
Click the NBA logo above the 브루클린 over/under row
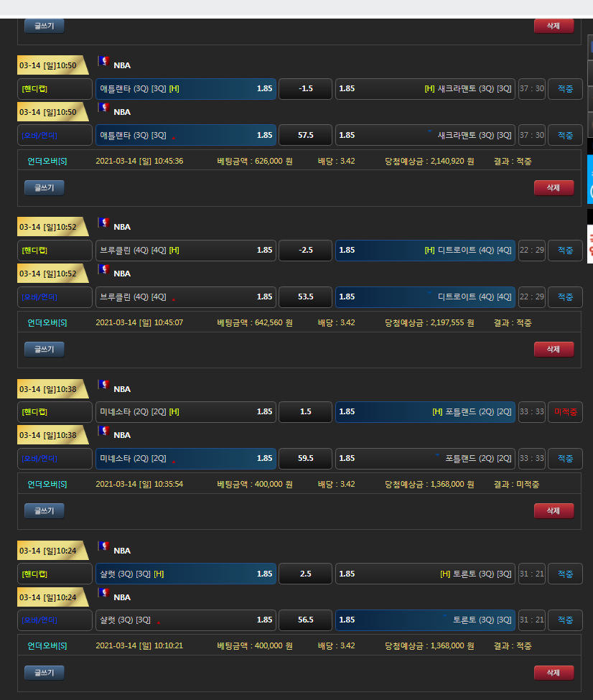tap(104, 270)
